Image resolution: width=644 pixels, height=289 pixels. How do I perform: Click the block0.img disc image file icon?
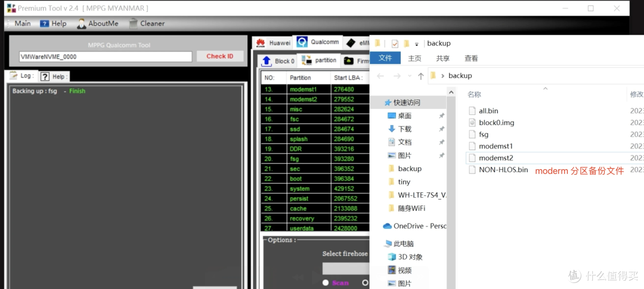coord(471,122)
